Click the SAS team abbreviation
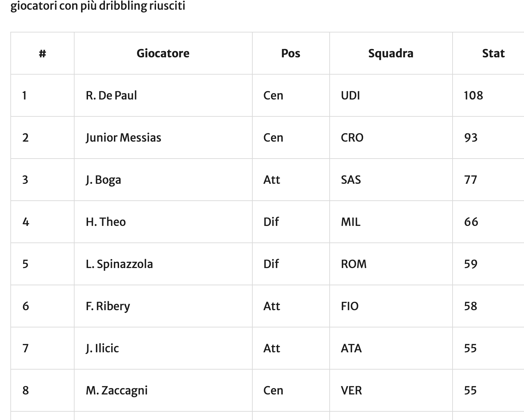The width and height of the screenshot is (524, 420). pos(351,180)
